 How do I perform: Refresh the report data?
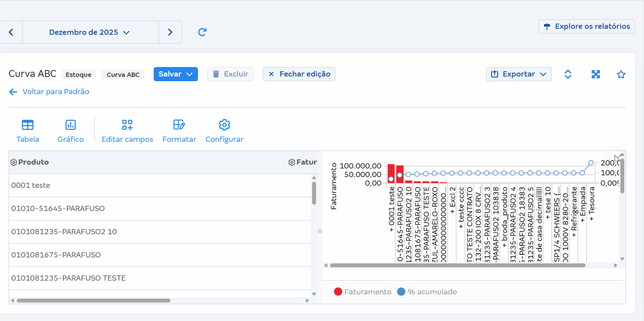[x=202, y=32]
